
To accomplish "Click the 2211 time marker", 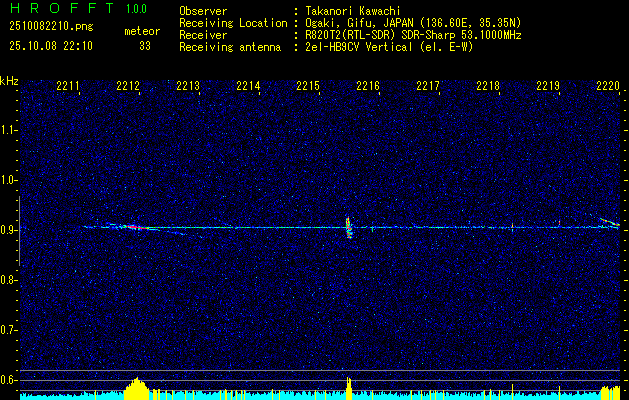I will (x=68, y=85).
